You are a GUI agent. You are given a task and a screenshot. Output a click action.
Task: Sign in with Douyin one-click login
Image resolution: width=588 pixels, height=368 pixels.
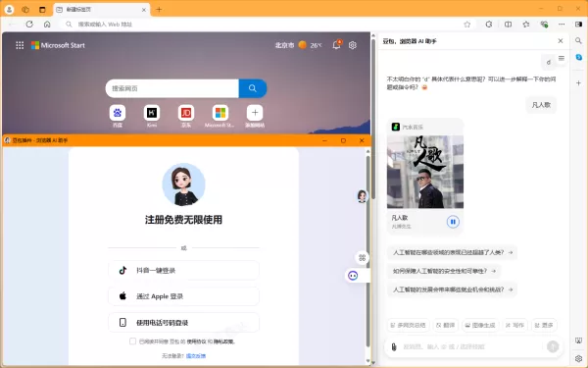pyautogui.click(x=184, y=271)
